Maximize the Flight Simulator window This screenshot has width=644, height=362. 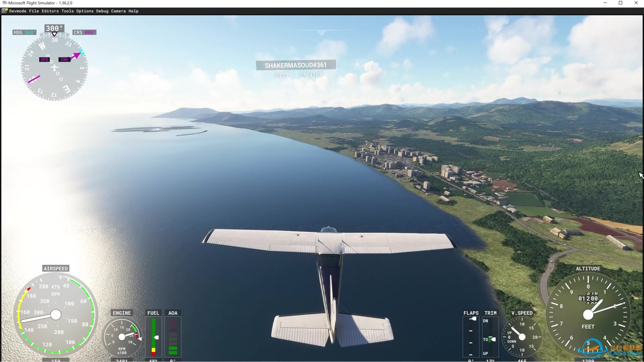[x=621, y=3]
